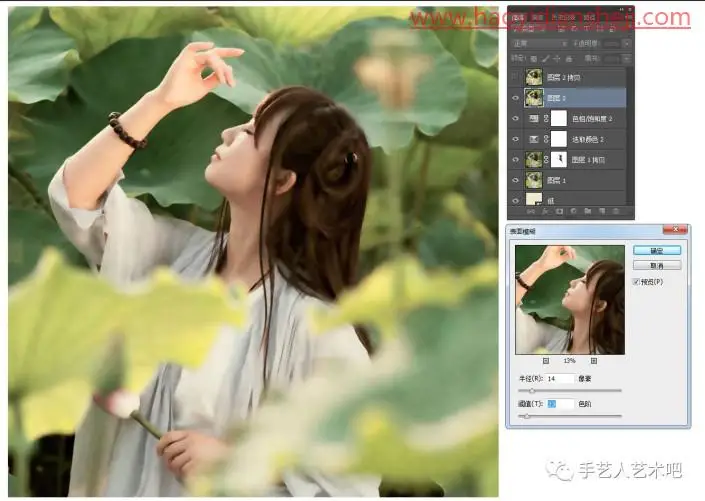This screenshot has width=705, height=501.
Task: Lock position cross-arrows icon
Action: (557, 58)
